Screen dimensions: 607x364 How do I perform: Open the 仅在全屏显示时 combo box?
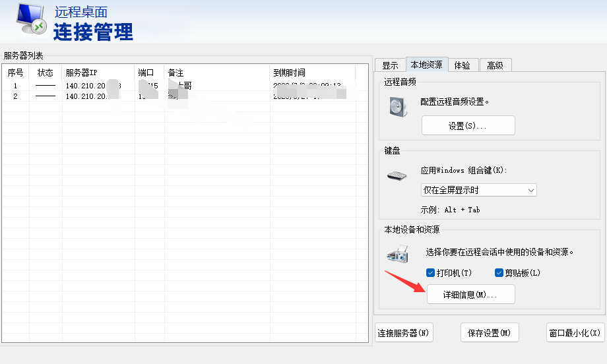[478, 190]
